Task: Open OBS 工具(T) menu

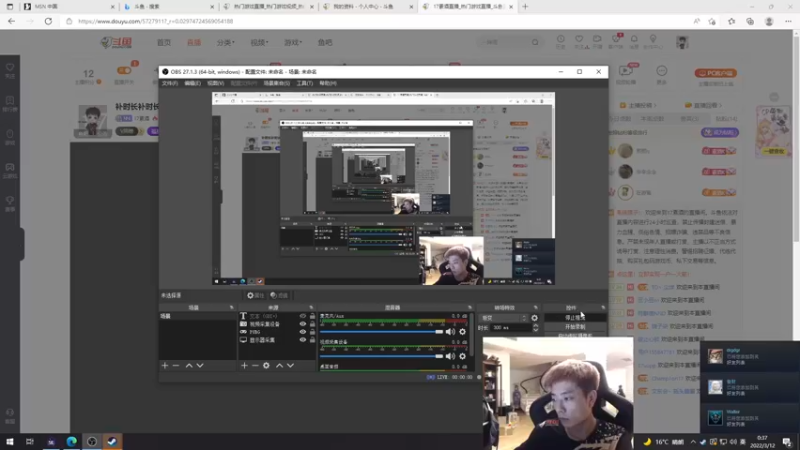Action: pos(305,83)
